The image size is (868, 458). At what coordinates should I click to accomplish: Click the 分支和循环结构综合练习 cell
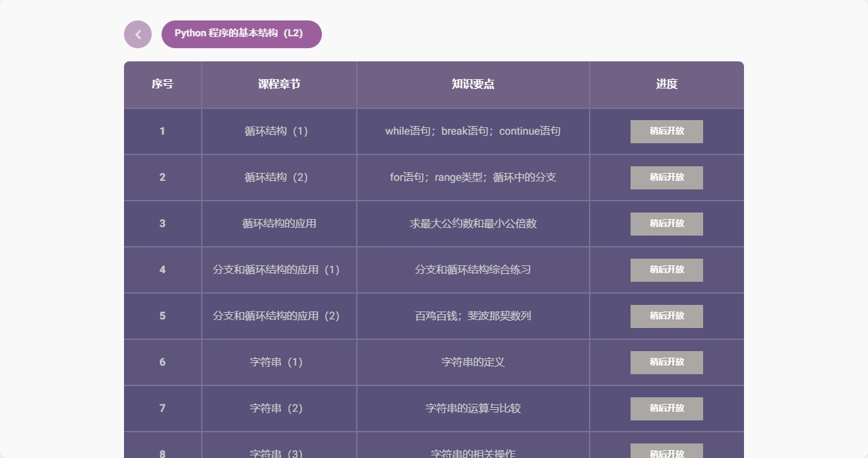coord(473,270)
